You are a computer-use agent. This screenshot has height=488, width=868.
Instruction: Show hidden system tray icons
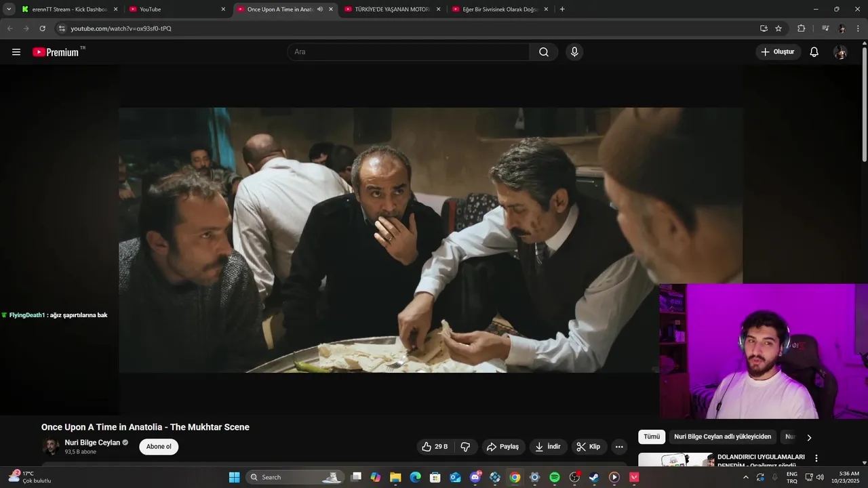tap(745, 477)
